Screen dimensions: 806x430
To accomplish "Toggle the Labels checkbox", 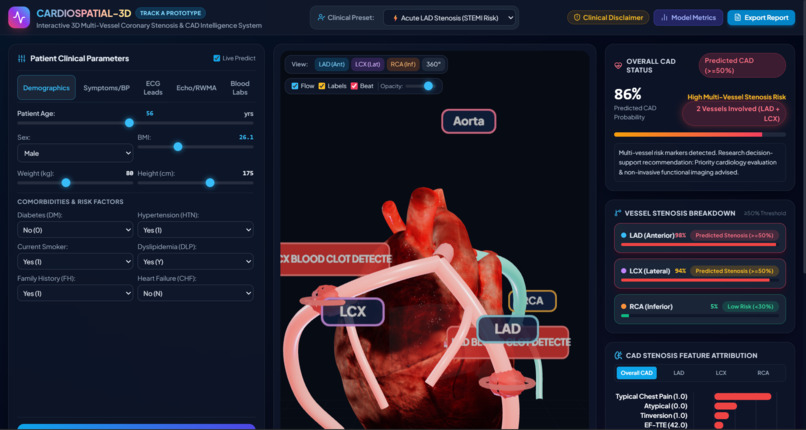I will click(322, 86).
